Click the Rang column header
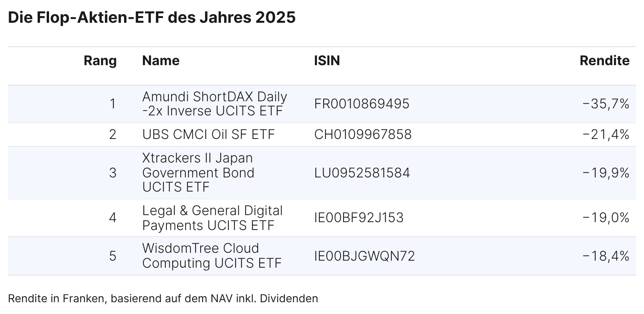644x314 pixels. 100,61
